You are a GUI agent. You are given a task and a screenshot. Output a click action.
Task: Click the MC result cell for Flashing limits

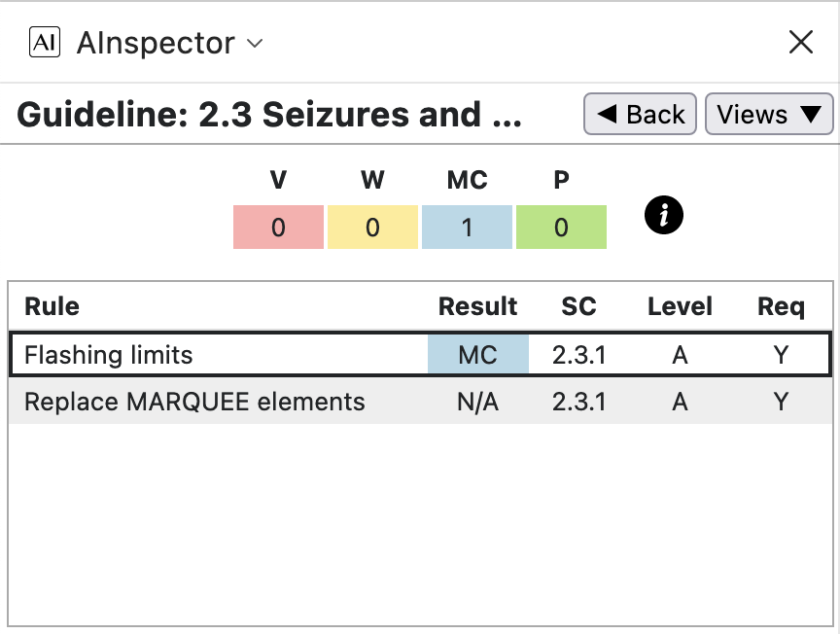click(477, 355)
